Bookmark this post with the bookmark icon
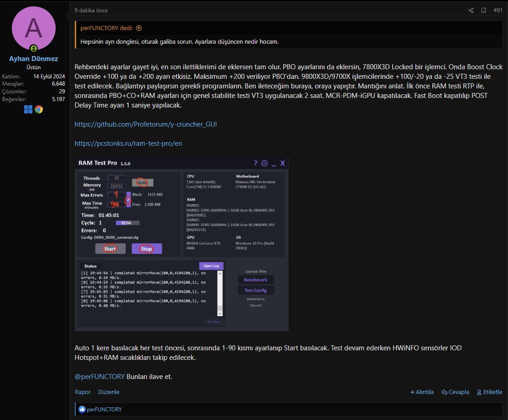508x420 pixels. click(483, 10)
